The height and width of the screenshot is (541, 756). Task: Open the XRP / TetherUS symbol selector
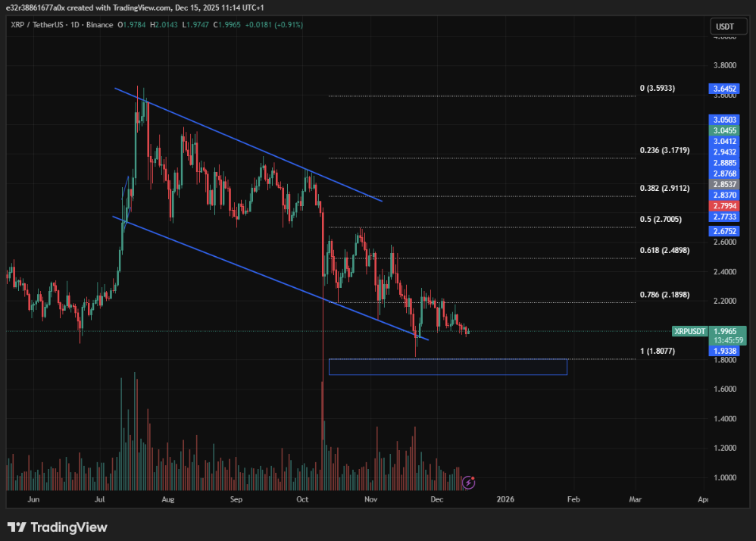pyautogui.click(x=39, y=25)
